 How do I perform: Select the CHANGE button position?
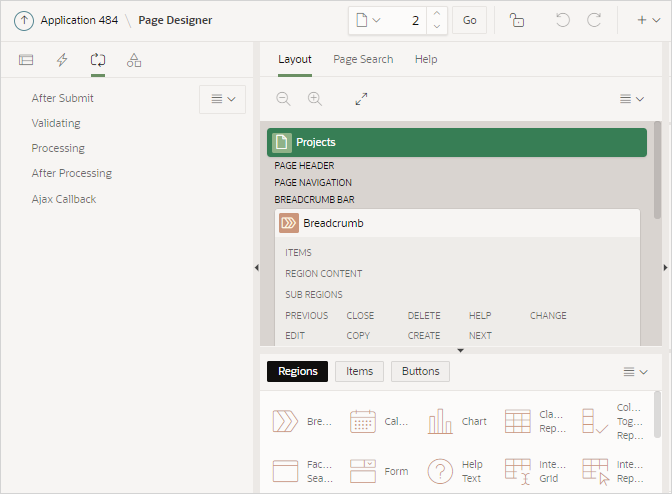click(x=548, y=316)
